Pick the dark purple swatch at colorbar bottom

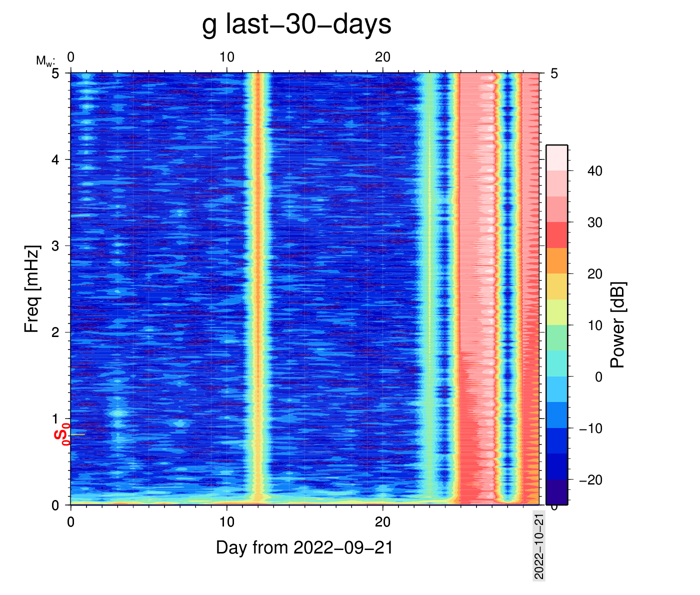click(x=556, y=492)
